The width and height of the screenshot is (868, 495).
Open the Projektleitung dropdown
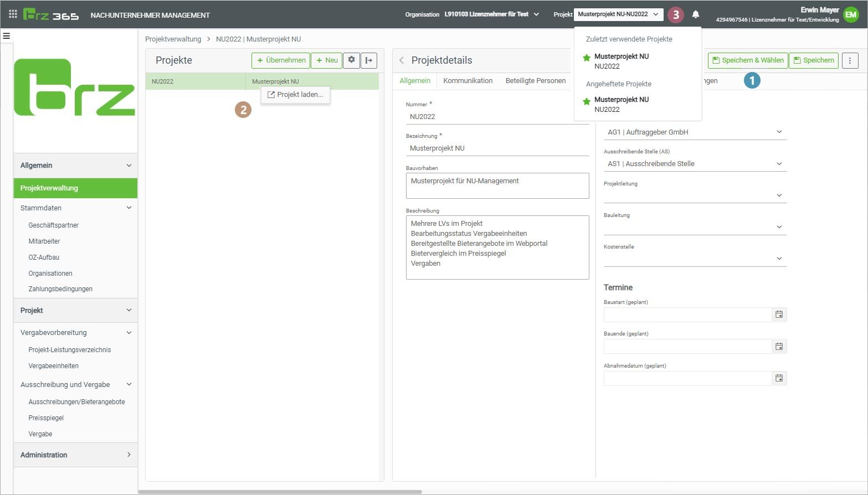[x=695, y=195]
